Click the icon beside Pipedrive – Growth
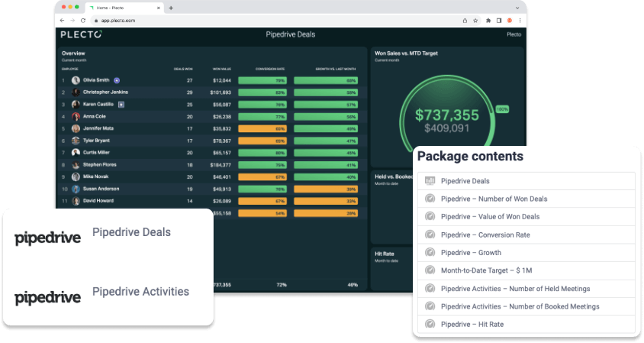 pyautogui.click(x=430, y=252)
